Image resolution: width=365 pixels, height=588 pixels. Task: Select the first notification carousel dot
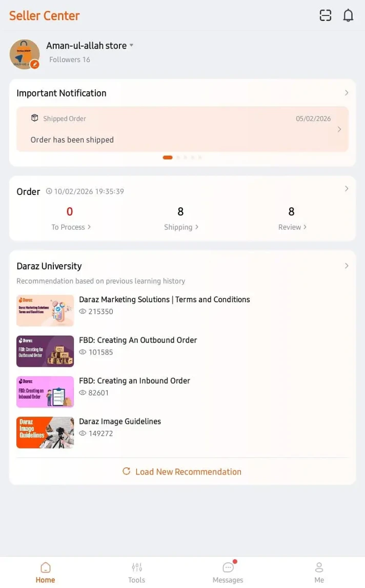click(168, 158)
